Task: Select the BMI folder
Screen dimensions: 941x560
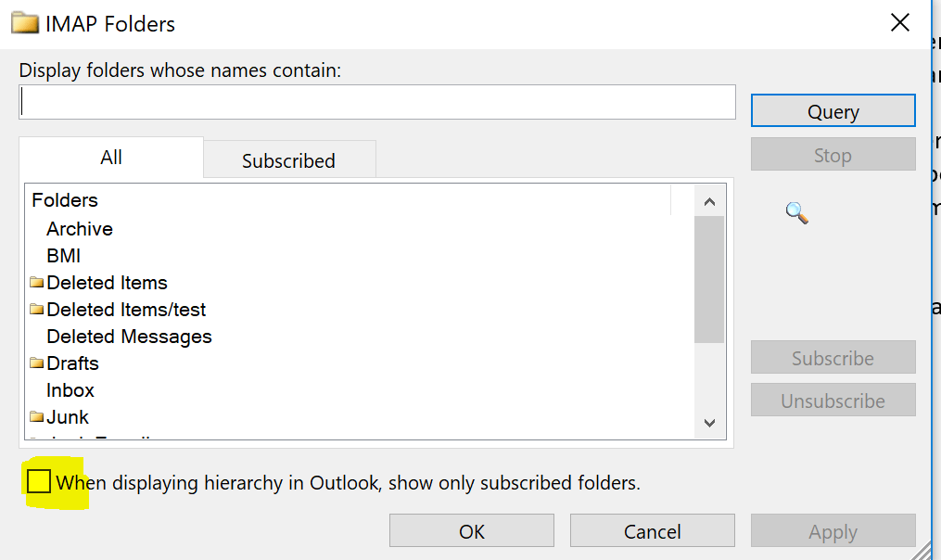Action: coord(64,256)
